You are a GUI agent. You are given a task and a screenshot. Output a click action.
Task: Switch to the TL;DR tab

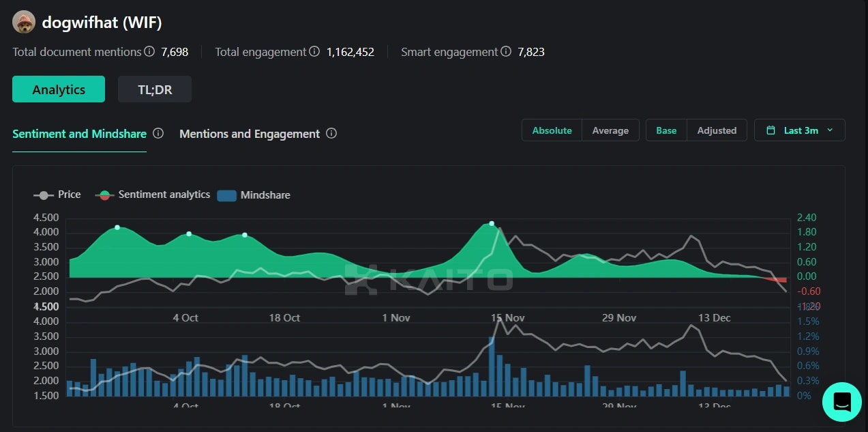click(x=154, y=89)
